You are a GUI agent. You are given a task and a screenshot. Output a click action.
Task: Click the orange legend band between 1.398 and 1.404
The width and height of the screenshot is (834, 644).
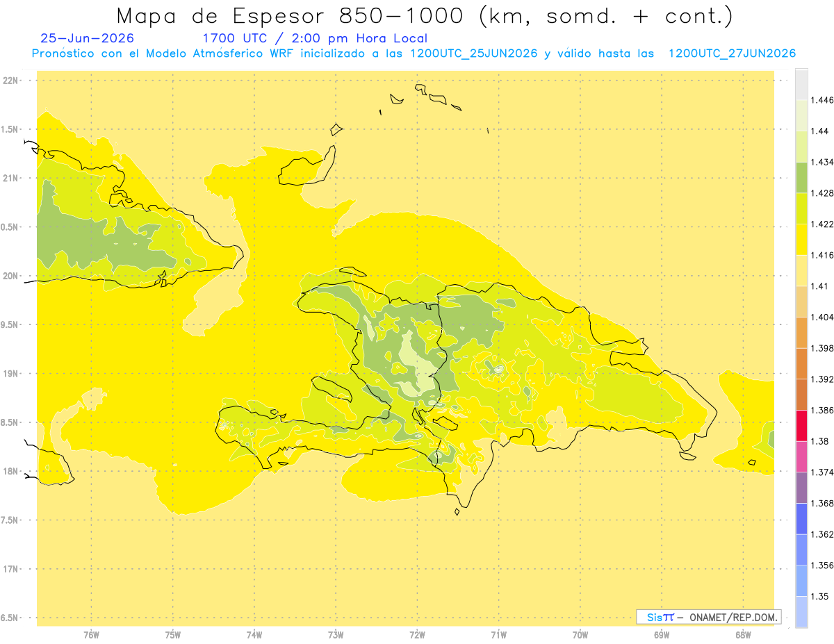pos(801,332)
